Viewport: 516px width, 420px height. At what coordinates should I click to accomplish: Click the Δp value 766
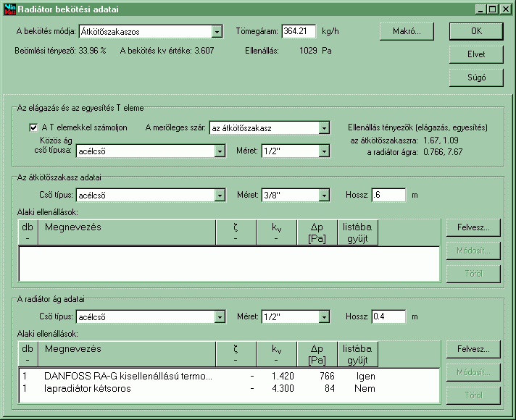[327, 376]
